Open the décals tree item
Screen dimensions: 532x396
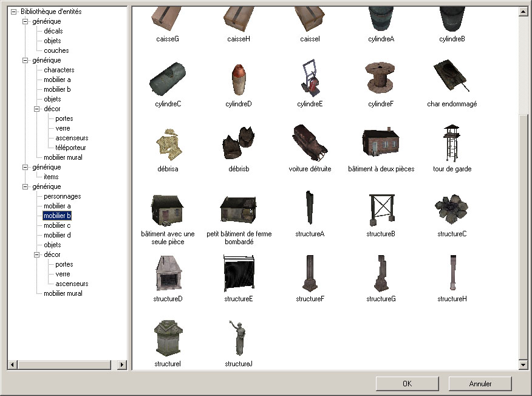tap(53, 31)
